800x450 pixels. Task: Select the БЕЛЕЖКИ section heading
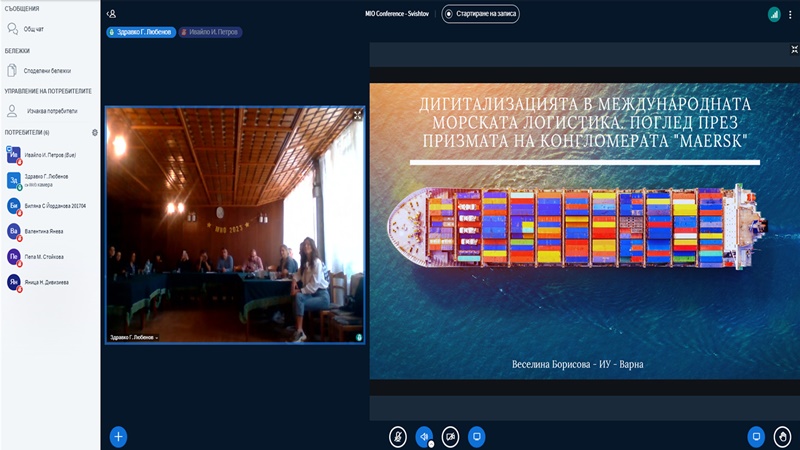pos(17,51)
